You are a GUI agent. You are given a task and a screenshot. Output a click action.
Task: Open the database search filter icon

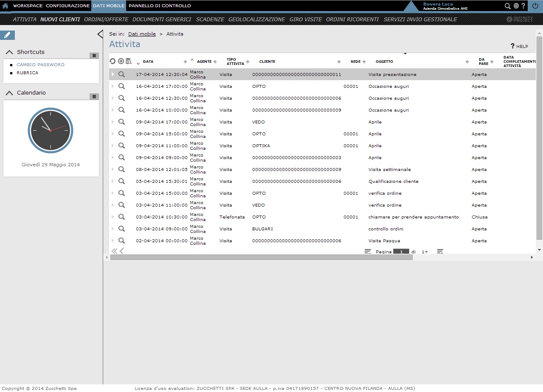click(x=129, y=62)
